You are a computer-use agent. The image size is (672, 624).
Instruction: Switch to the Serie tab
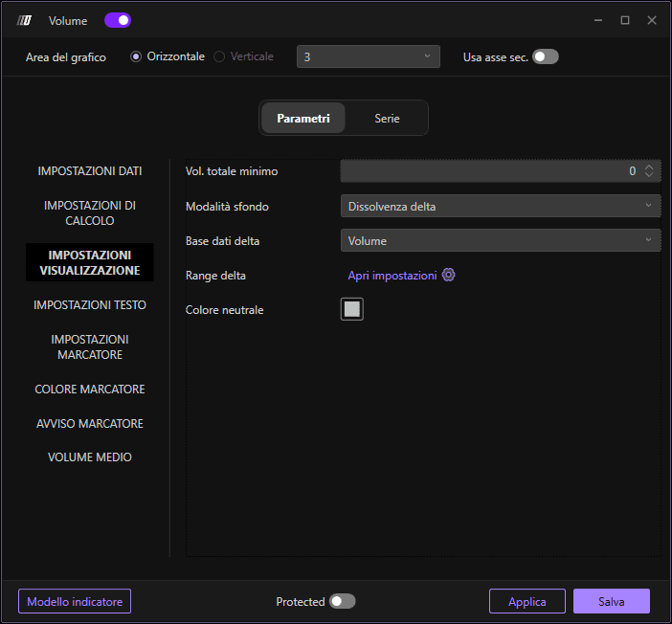pos(387,118)
